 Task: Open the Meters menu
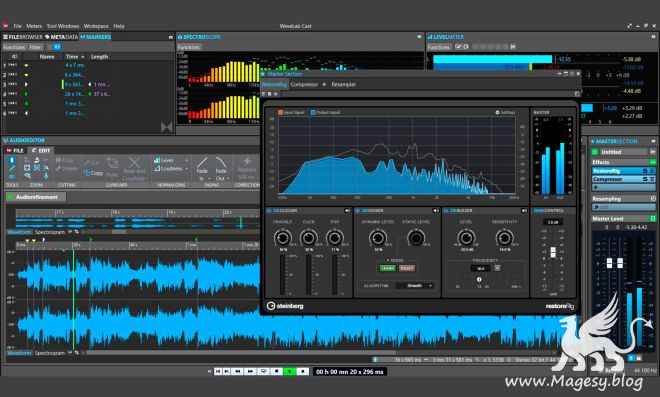click(x=34, y=26)
